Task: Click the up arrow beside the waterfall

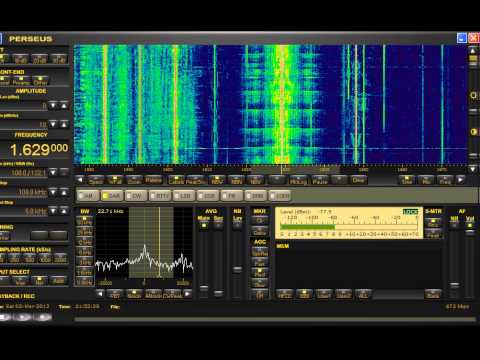Action: click(x=473, y=51)
